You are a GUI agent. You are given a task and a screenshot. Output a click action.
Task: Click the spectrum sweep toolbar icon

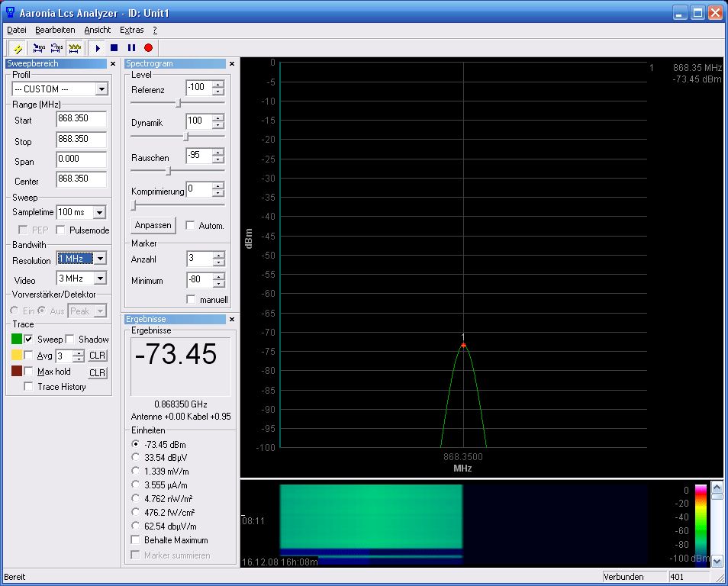(75, 47)
